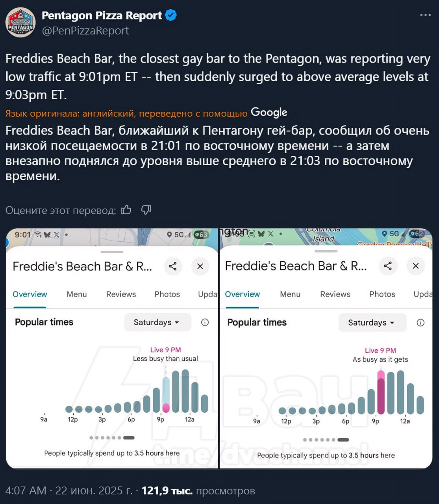Open Photos tab in left screenshot
The image size is (439, 504).
point(167,294)
